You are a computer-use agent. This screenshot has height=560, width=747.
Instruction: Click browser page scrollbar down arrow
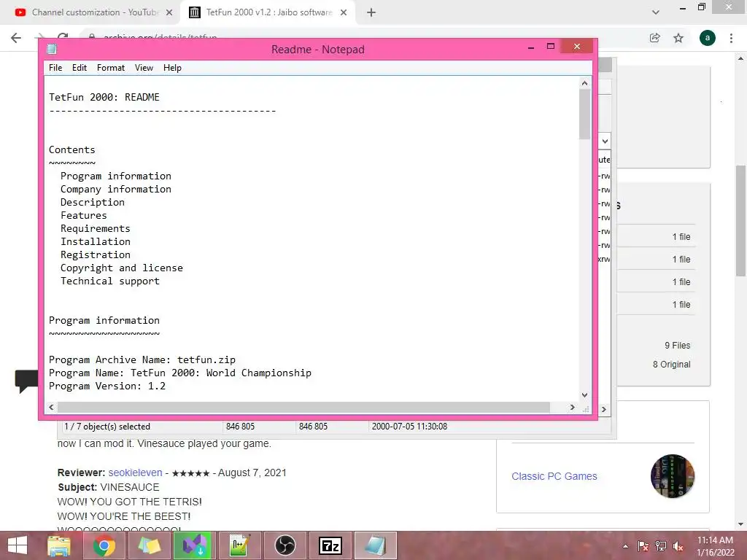pos(741,524)
